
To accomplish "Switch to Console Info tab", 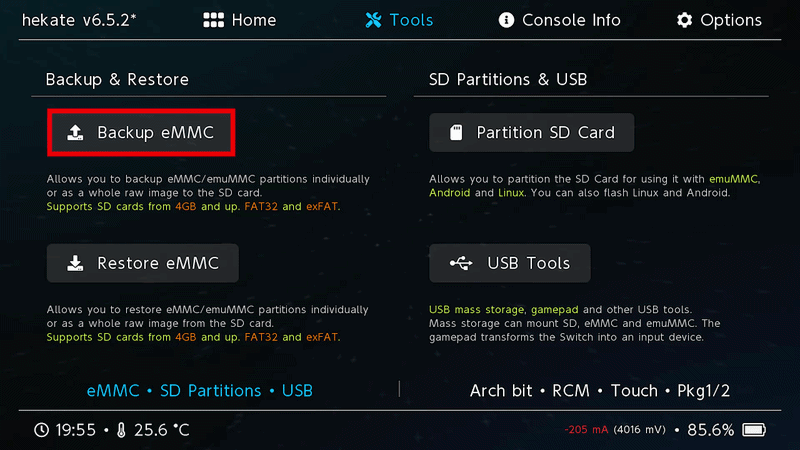I will pyautogui.click(x=571, y=20).
